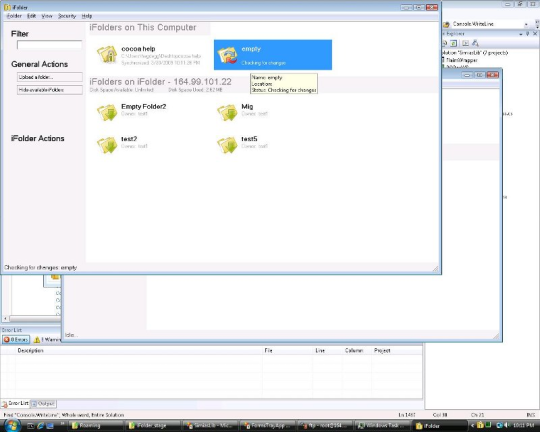Click the "Checking for changes" text in the empty tile
The width and height of the screenshot is (540, 432).
[x=263, y=63]
